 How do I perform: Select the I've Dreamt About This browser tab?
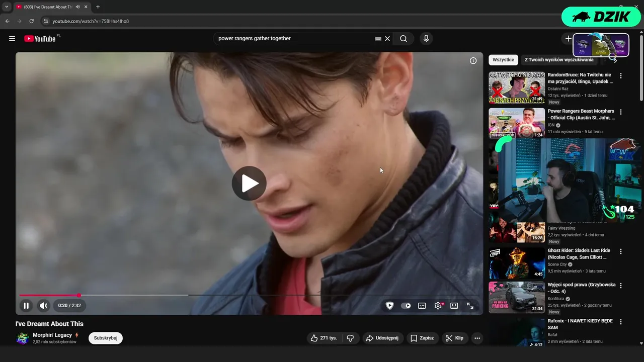(48, 7)
